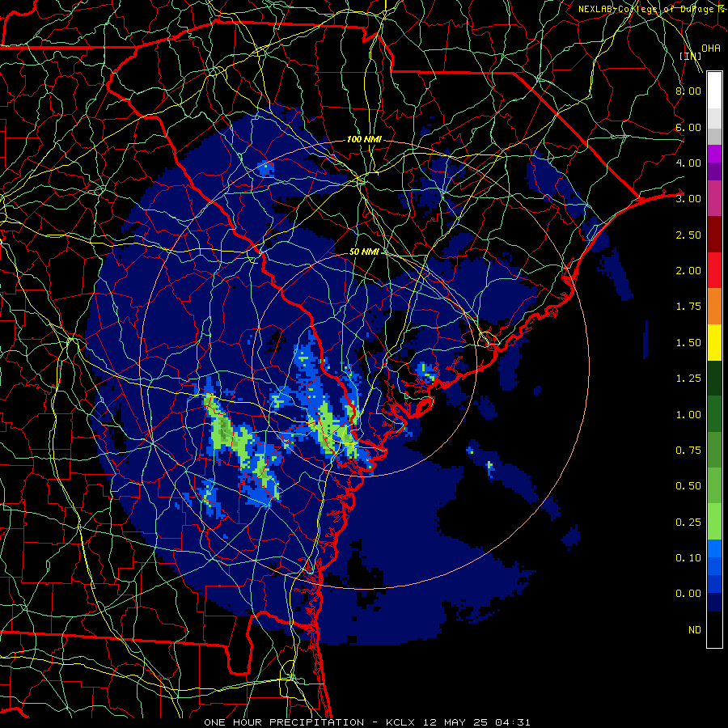Click the 0.25 legend value
728x728 pixels.
(x=688, y=523)
